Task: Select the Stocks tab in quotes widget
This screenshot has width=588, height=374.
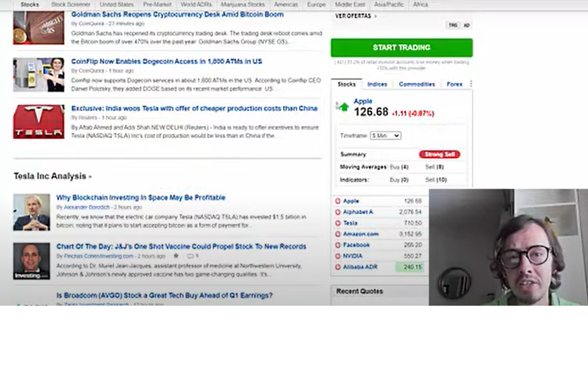Action: [346, 84]
